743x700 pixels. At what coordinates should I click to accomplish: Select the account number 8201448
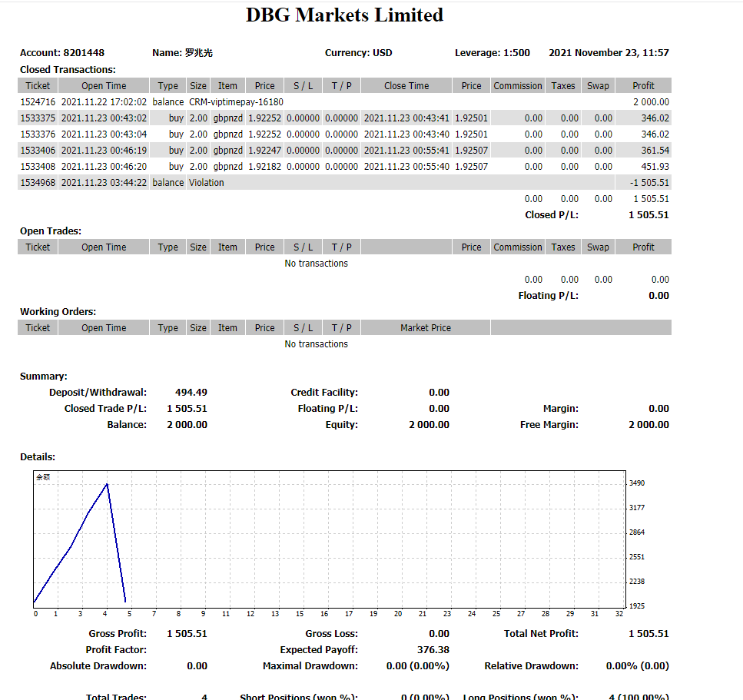pos(84,53)
